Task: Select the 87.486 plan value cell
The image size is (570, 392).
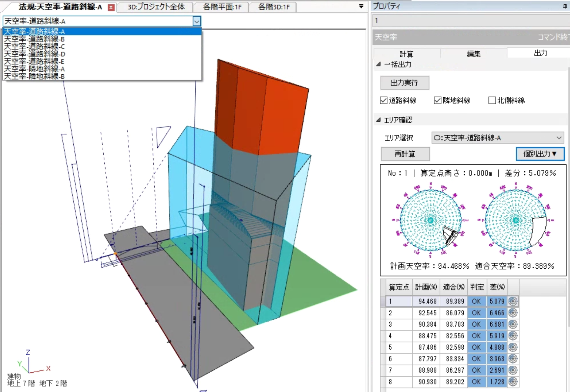Action: pos(426,347)
